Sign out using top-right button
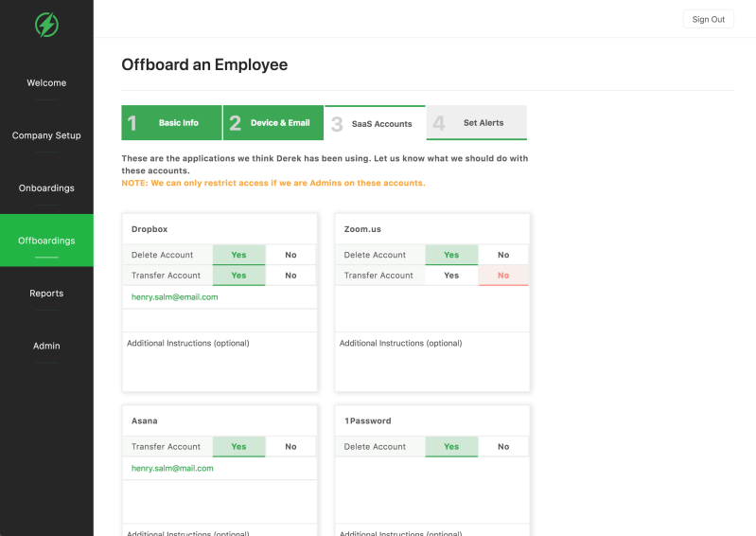 709,19
